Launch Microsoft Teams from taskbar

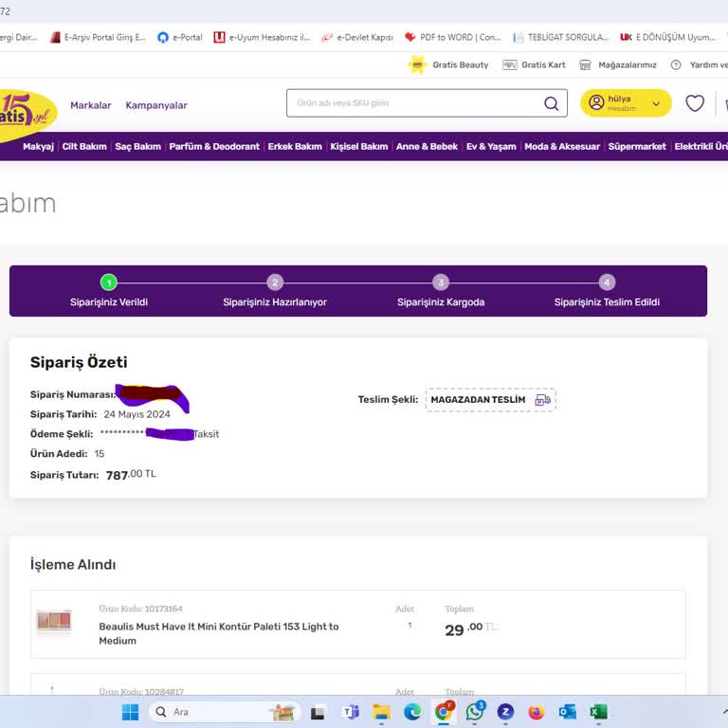[x=351, y=712]
